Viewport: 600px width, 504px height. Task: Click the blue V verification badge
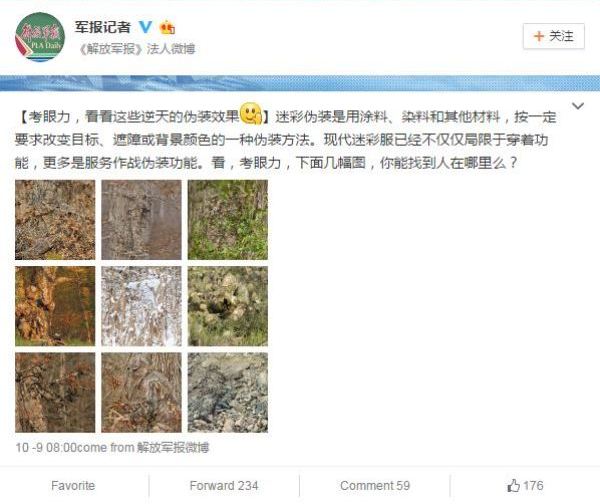tap(145, 27)
